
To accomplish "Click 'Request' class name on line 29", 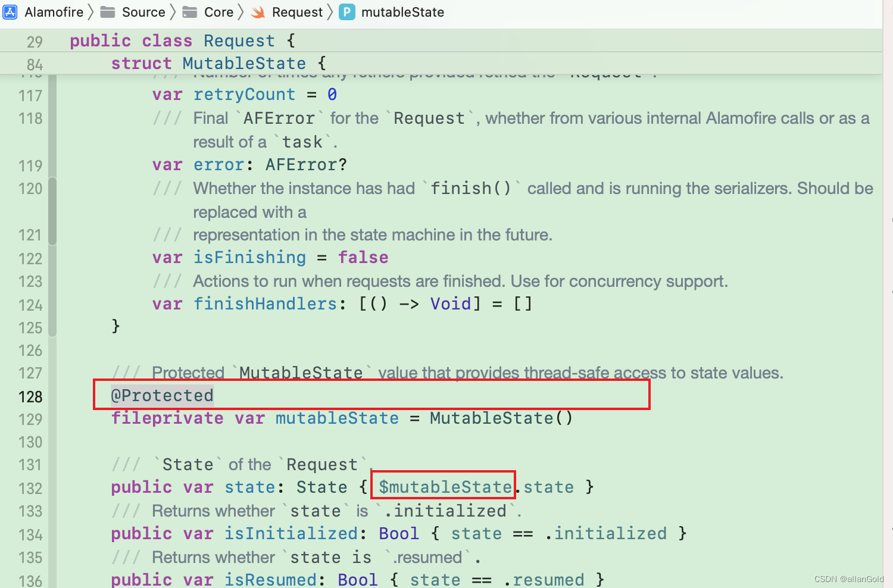I will click(x=239, y=40).
